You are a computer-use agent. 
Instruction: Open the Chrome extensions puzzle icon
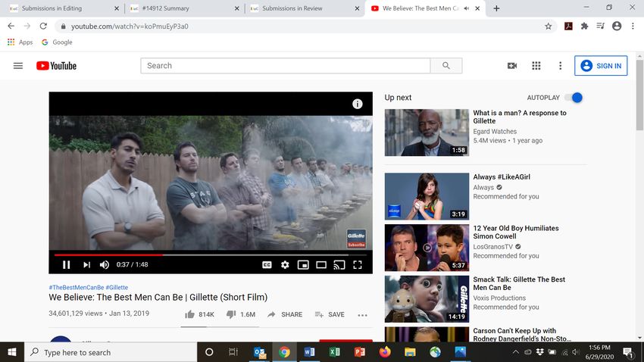[584, 27]
